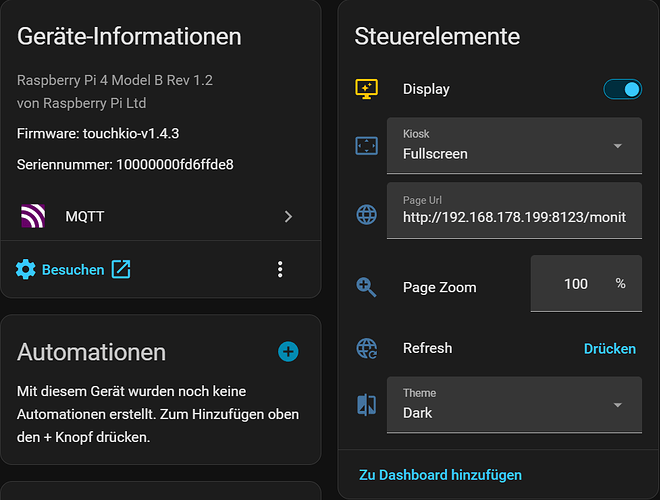Image resolution: width=660 pixels, height=500 pixels.
Task: Click the Display monitor icon
Action: click(367, 89)
